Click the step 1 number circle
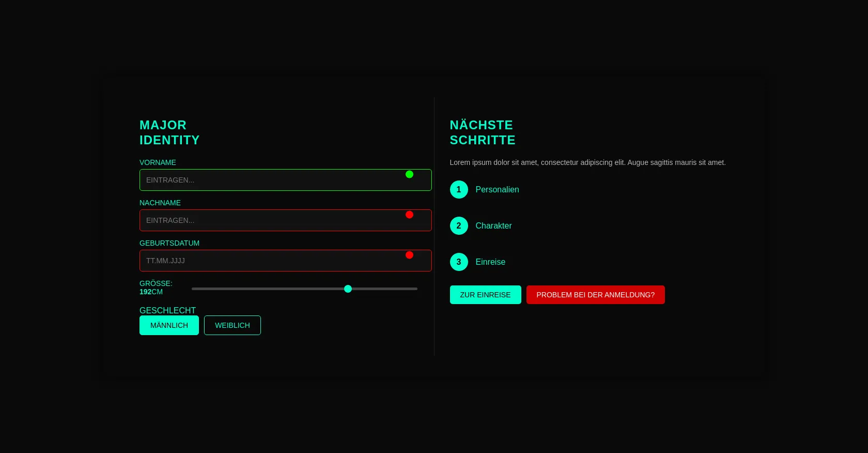The height and width of the screenshot is (453, 868). click(459, 190)
